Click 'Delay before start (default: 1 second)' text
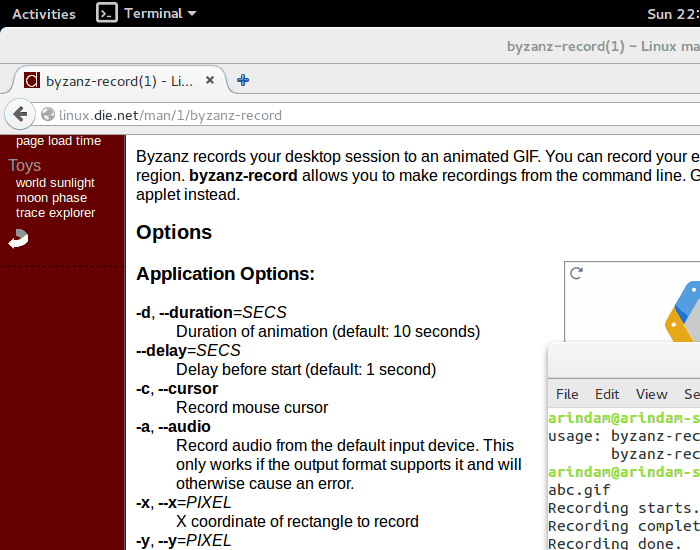Image resolution: width=700 pixels, height=550 pixels. coord(306,370)
